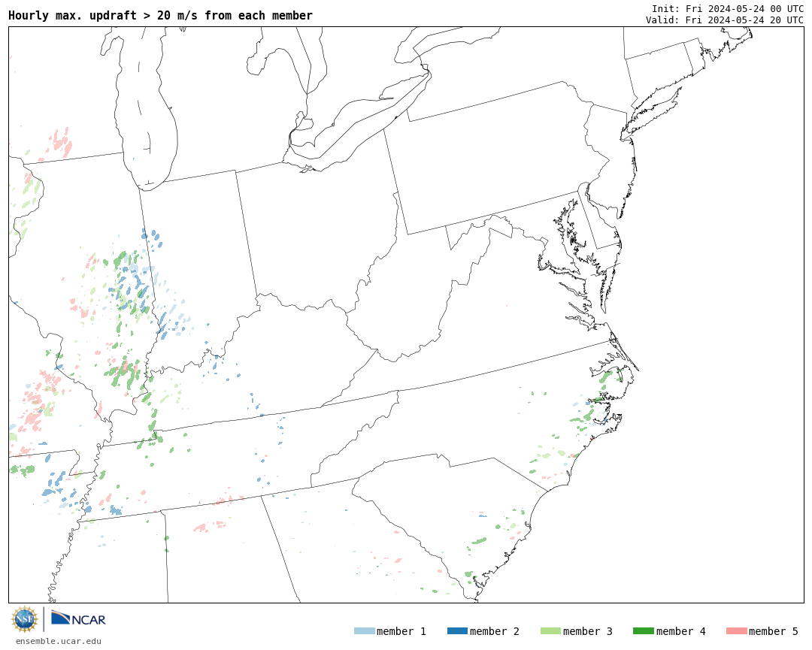
Task: Open the ensemble.ucar.edu link text
Action: tap(59, 641)
